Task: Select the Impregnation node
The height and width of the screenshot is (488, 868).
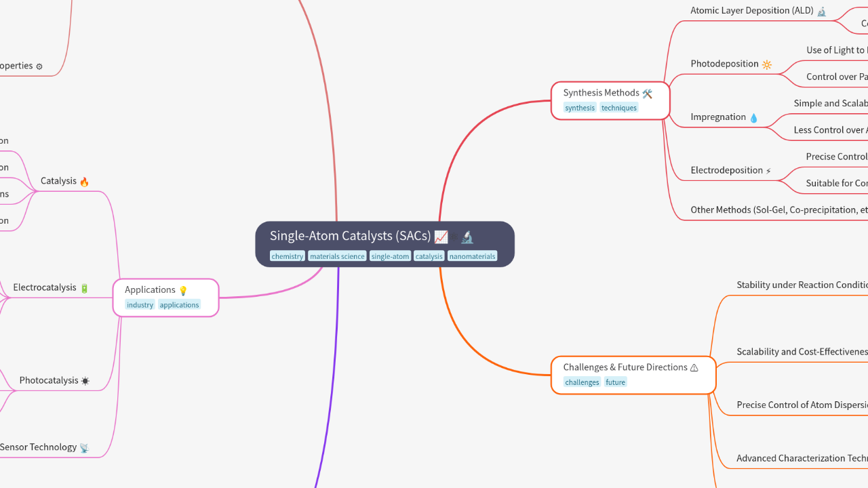Action: click(x=724, y=117)
